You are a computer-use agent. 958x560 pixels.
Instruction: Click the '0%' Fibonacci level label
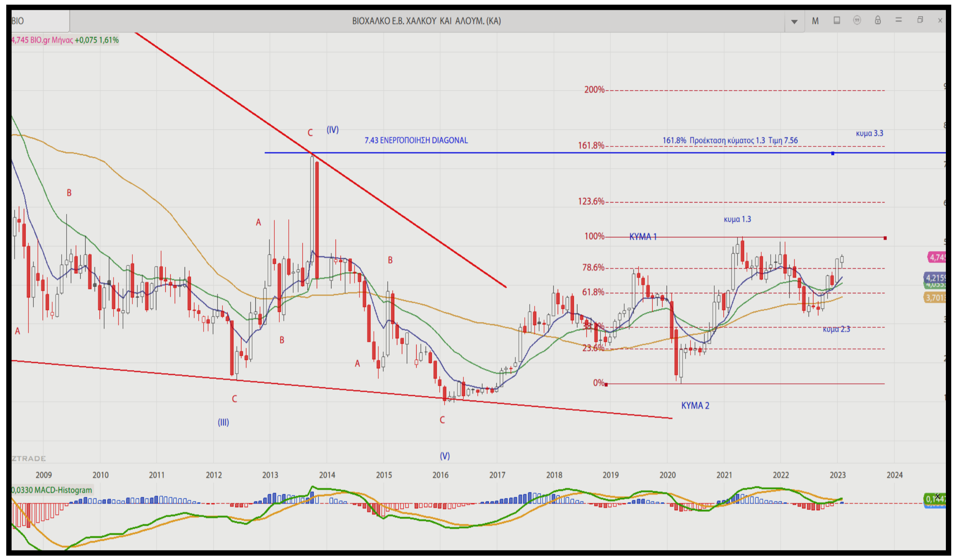tap(599, 383)
